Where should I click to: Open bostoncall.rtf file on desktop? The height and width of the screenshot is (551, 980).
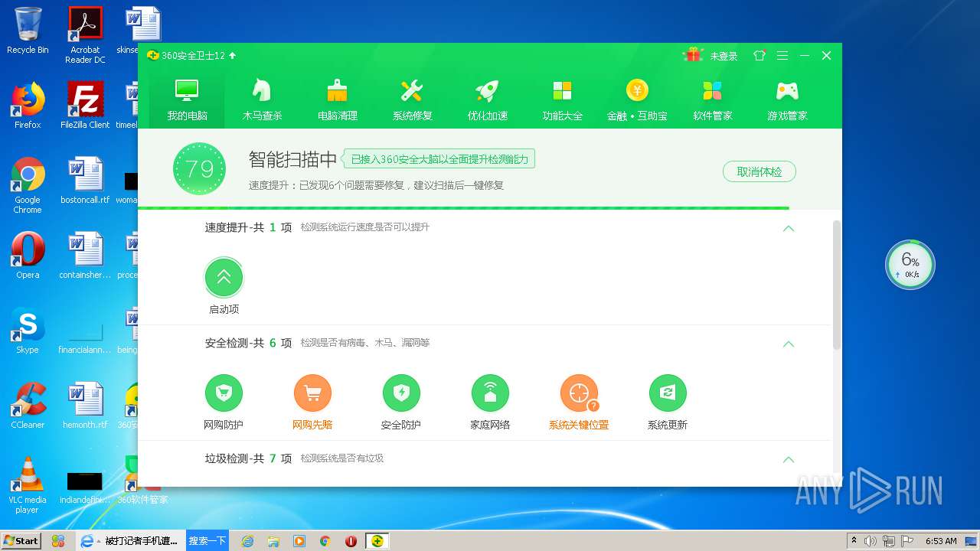(x=85, y=181)
